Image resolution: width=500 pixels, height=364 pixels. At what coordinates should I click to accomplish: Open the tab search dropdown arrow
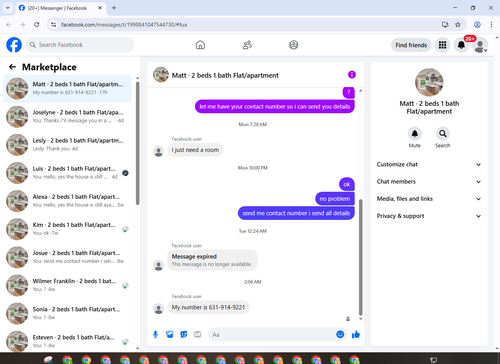coord(8,8)
